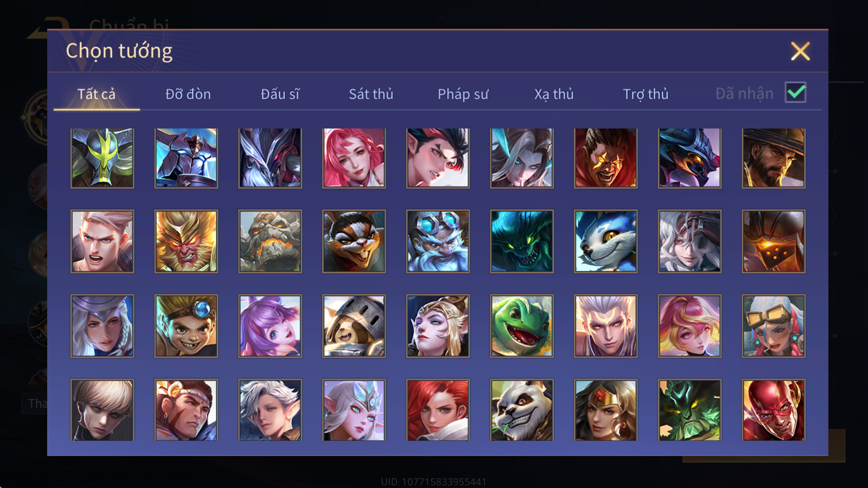Select the pink-haired woman hero portrait

click(354, 158)
